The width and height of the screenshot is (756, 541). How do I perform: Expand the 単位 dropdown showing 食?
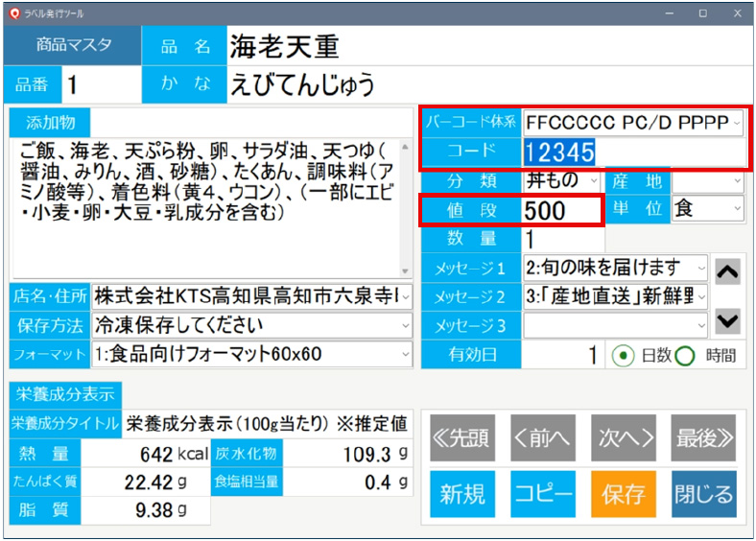click(x=736, y=208)
